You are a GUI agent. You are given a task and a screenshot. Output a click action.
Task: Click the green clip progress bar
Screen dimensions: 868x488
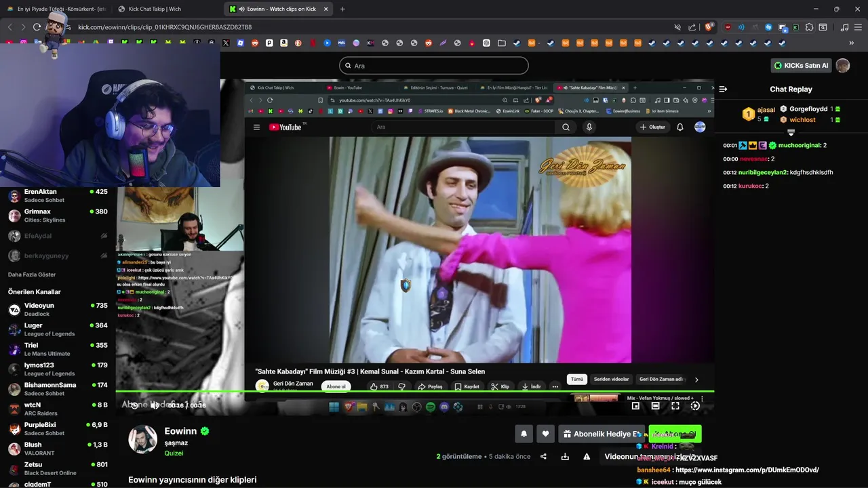[414, 392]
